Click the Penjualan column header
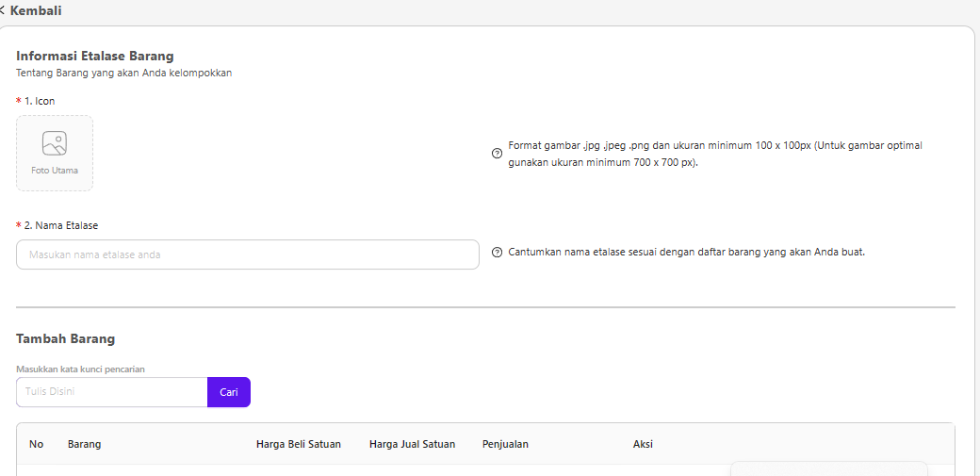 pos(505,444)
